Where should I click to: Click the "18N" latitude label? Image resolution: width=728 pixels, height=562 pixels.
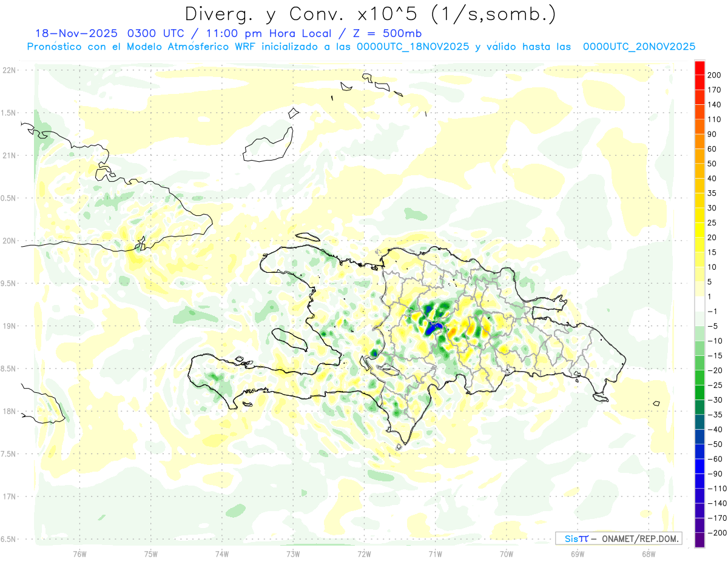coord(8,412)
